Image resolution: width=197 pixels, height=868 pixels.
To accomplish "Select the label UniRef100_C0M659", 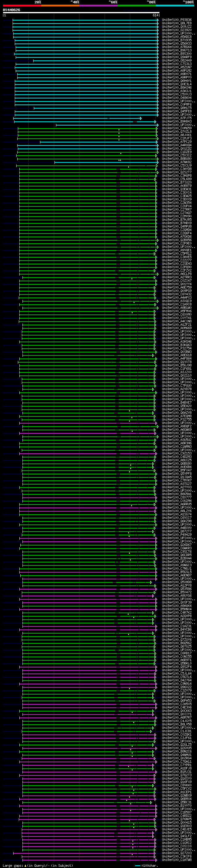I will pos(177,128).
